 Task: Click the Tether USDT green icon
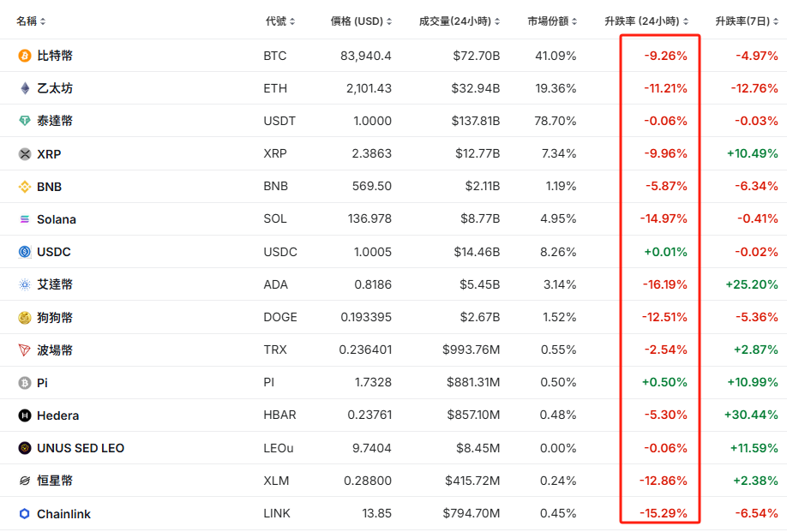[25, 121]
